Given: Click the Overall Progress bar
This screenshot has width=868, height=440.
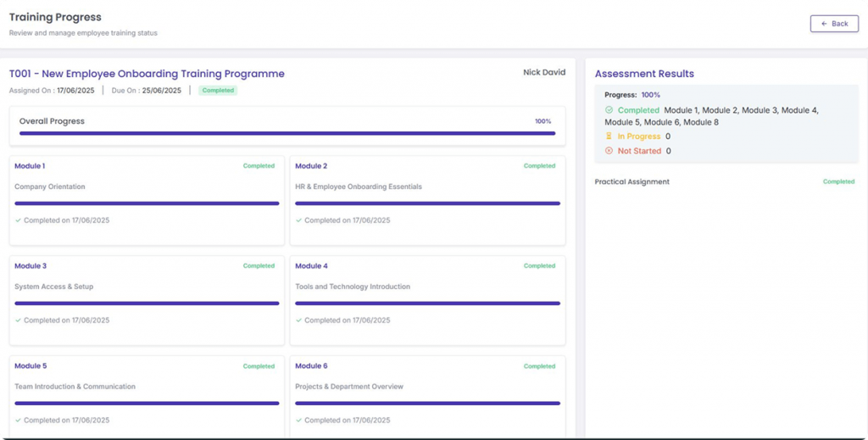Looking at the screenshot, I should point(287,133).
